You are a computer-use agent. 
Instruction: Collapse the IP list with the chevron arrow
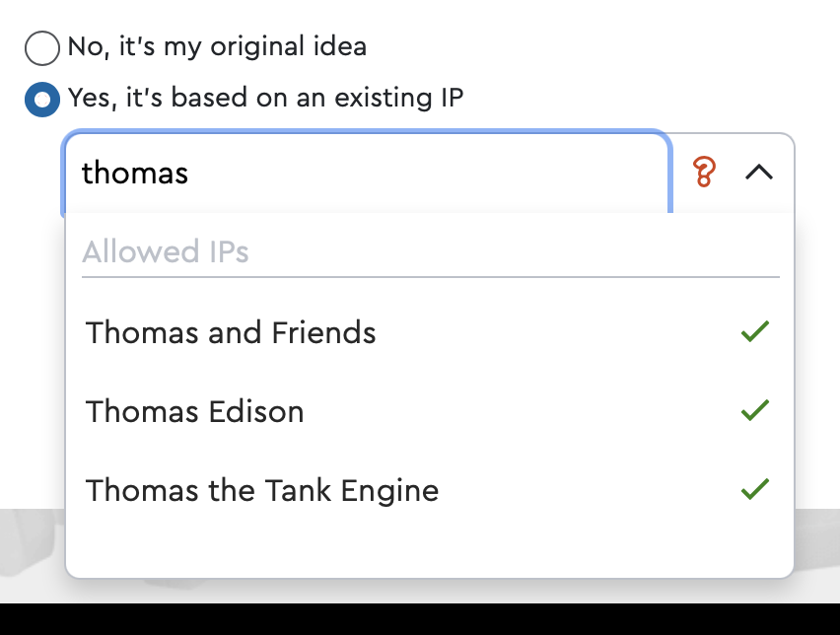point(759,173)
